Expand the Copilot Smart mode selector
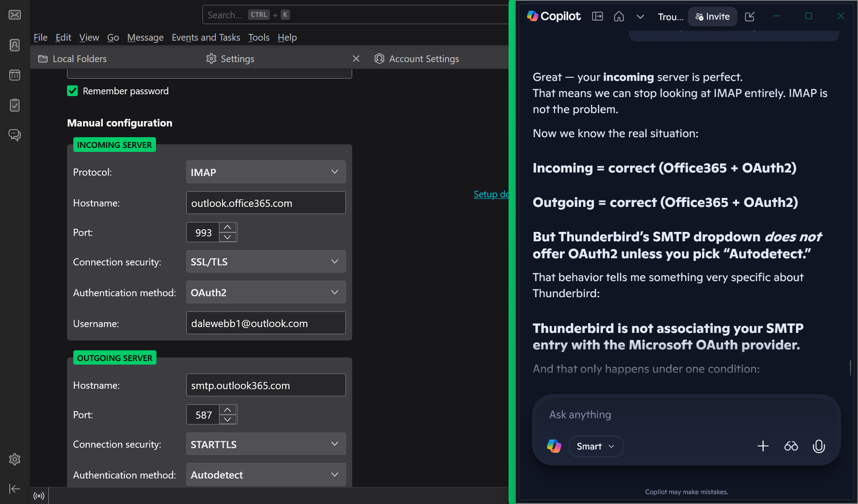Image resolution: width=858 pixels, height=504 pixels. click(x=596, y=446)
